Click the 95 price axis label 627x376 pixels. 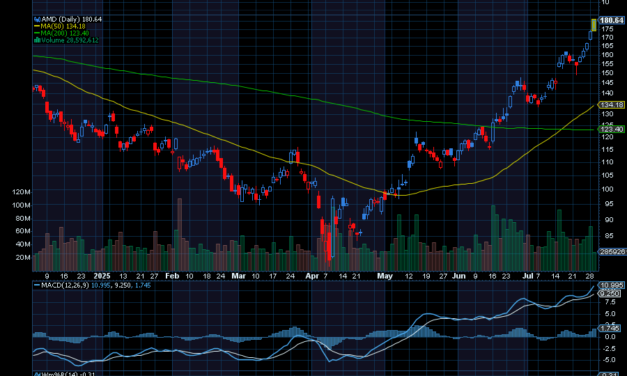[x=609, y=204]
